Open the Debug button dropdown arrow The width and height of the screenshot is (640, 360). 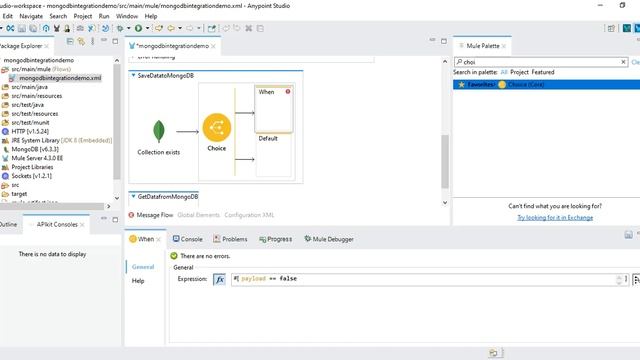pos(128,28)
